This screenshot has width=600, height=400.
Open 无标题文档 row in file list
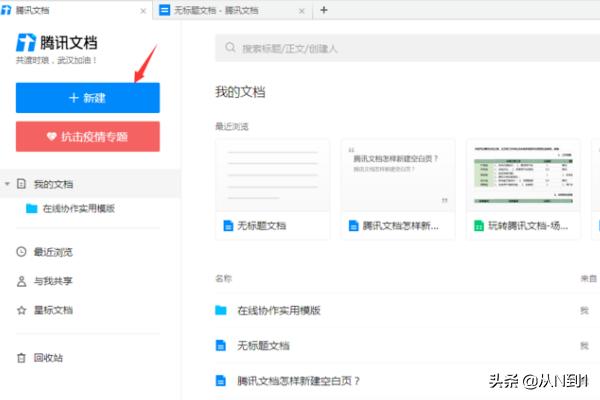(408, 346)
